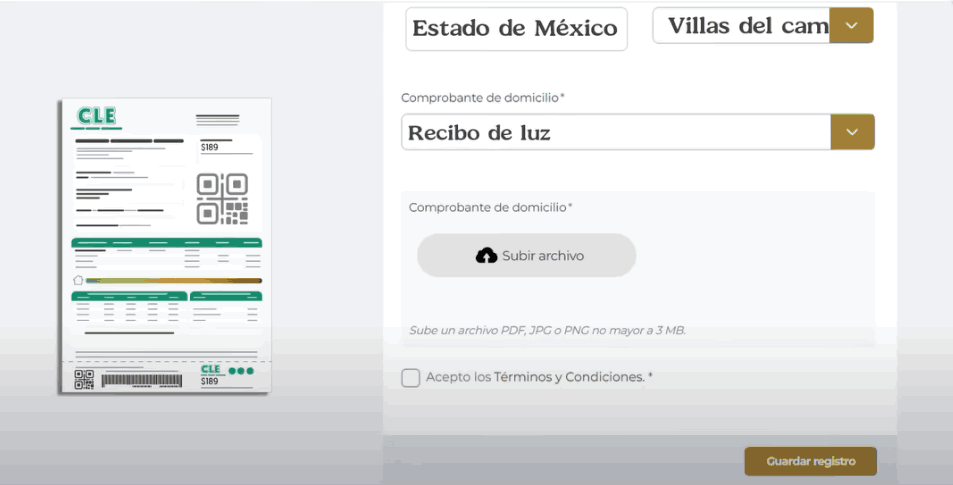The image size is (953, 485).
Task: Click the cloud upload icon
Action: (486, 256)
